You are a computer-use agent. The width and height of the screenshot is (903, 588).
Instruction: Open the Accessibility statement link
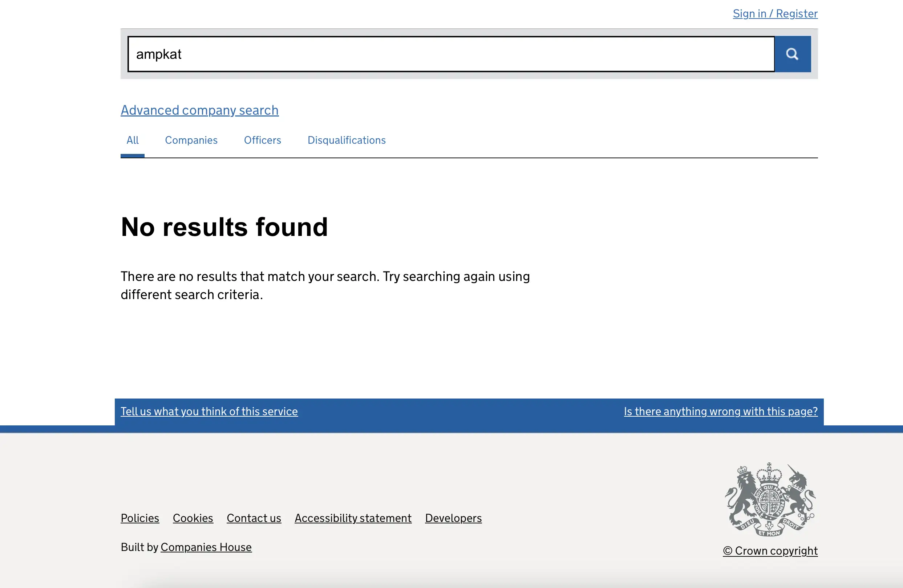(x=353, y=518)
